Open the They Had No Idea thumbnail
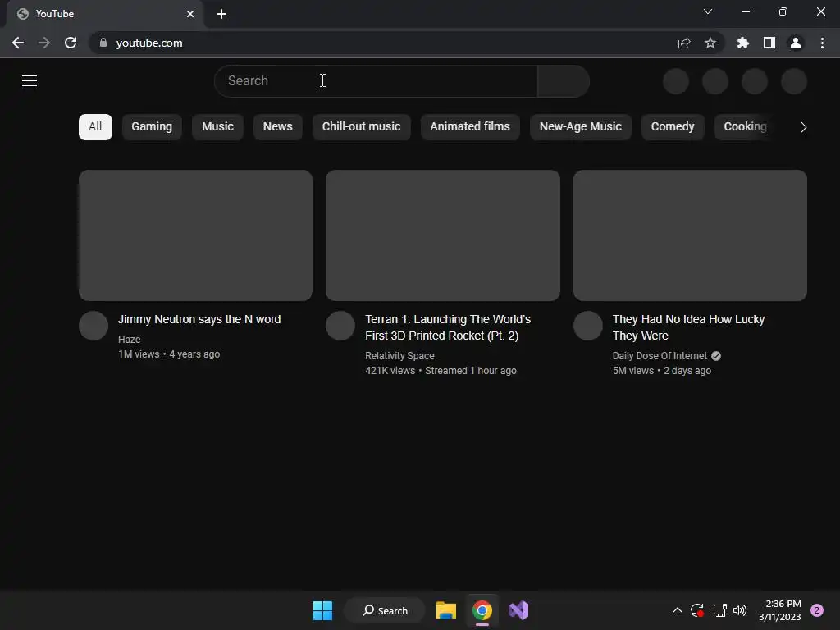The image size is (840, 630). pos(690,235)
